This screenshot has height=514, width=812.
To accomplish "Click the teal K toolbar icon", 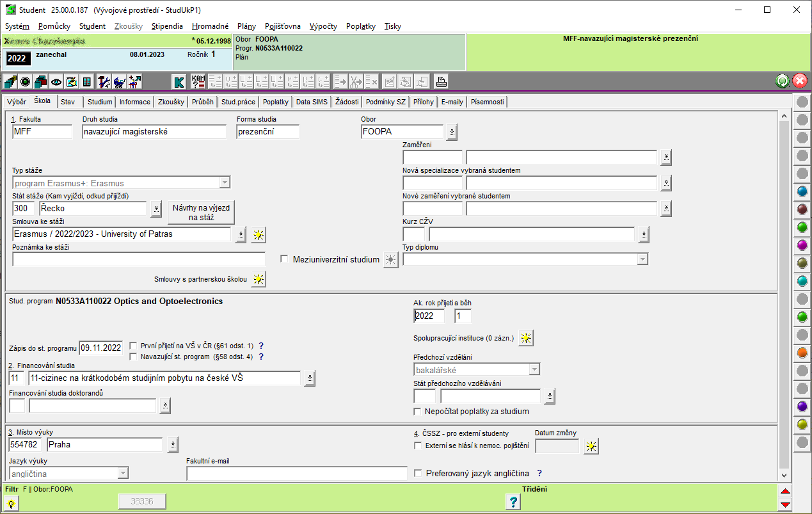I will coord(179,82).
